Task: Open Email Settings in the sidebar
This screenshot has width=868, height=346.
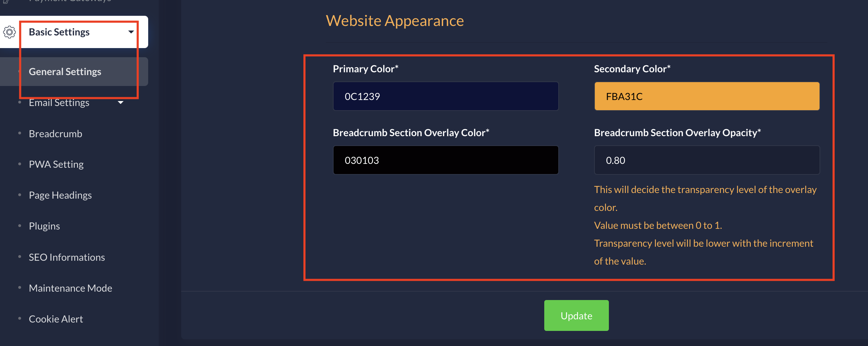Action: 59,102
